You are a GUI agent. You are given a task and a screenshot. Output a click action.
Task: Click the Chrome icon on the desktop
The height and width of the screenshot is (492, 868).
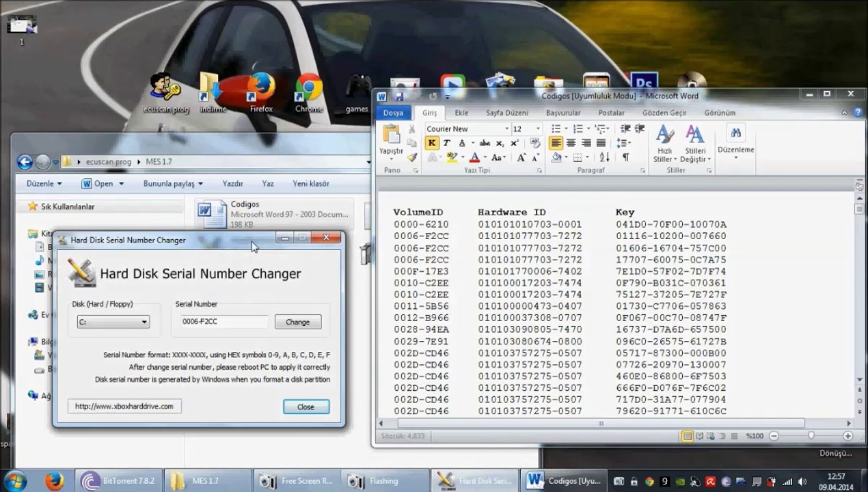309,93
